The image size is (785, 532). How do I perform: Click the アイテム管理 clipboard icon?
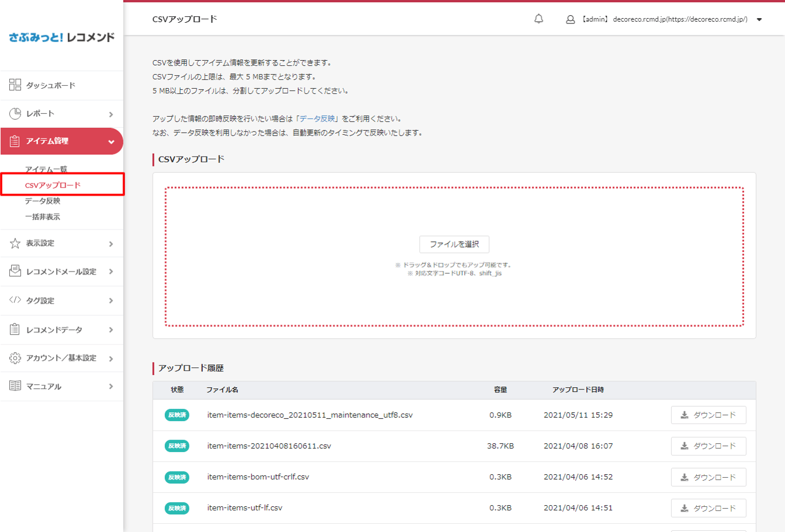(15, 141)
